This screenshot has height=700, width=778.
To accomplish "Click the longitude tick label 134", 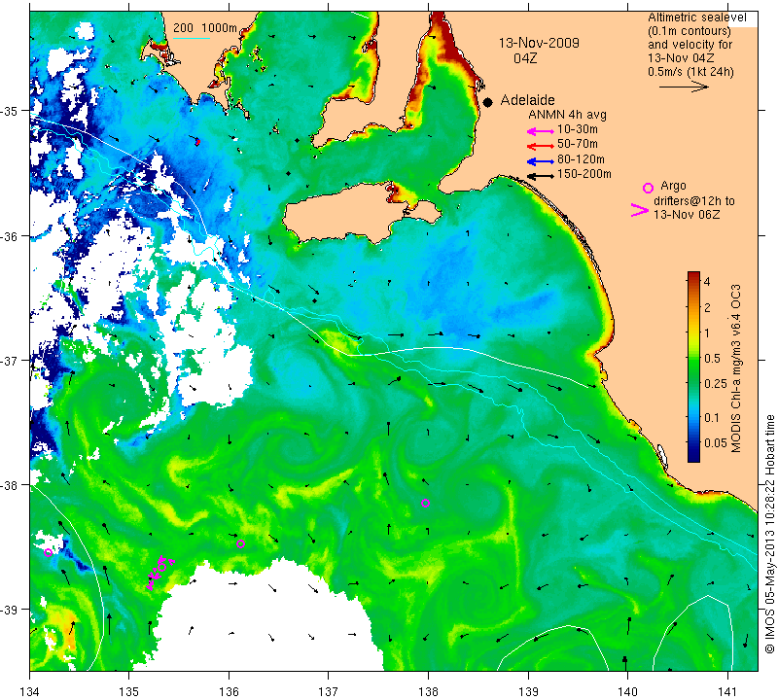I will (30, 691).
